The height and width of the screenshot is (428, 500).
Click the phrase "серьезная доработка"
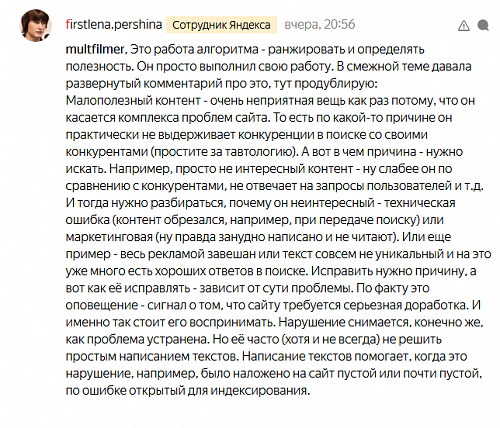(406, 305)
